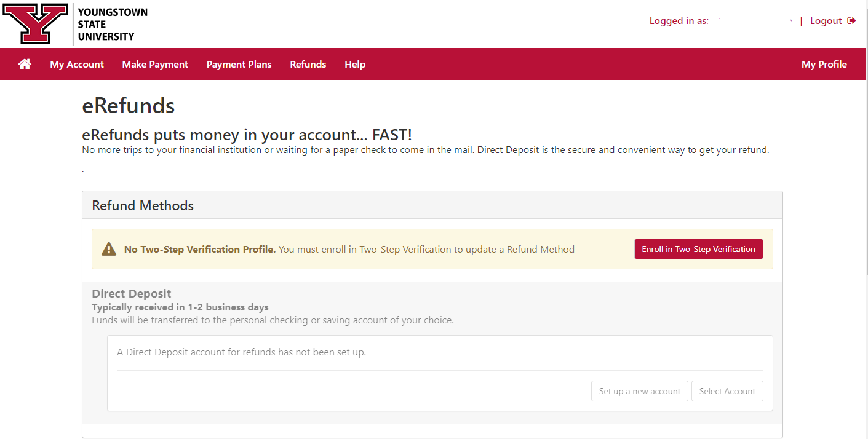Open the My Account menu
Viewport: 868px width, 439px height.
pyautogui.click(x=77, y=64)
